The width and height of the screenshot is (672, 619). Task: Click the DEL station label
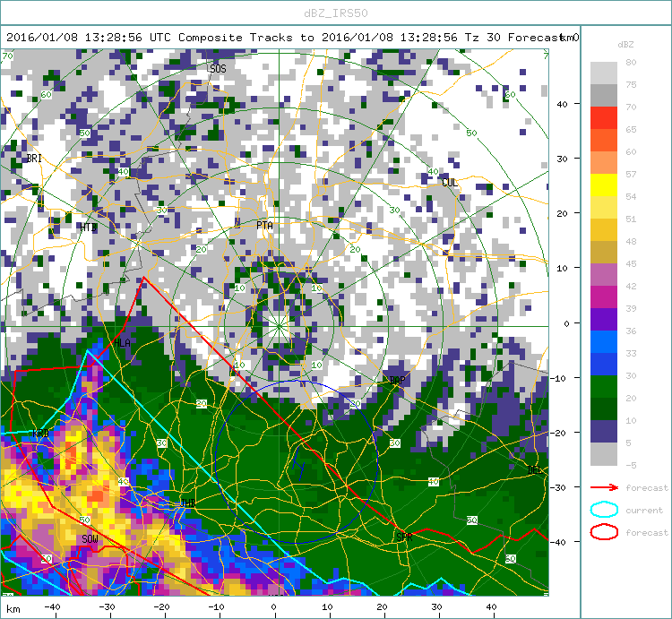coord(535,470)
